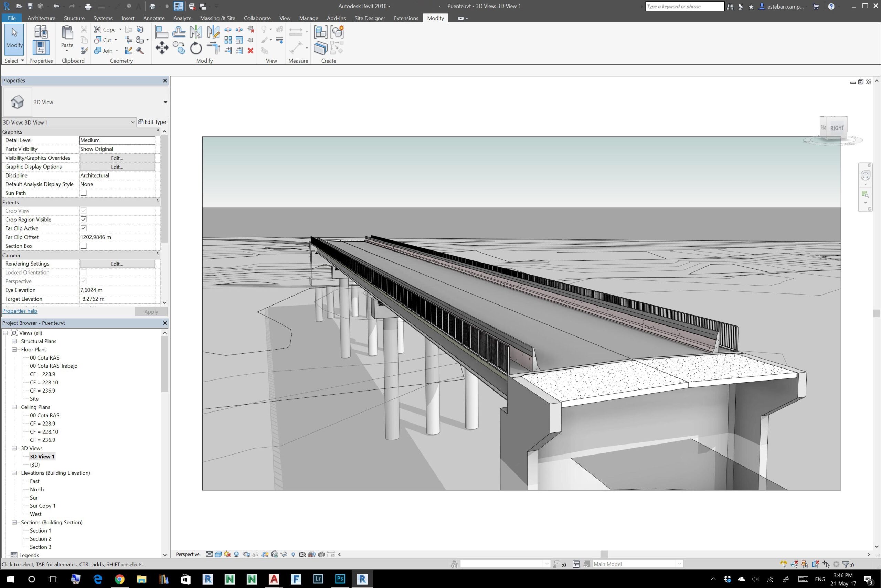
Task: Open the Annotate ribbon tab
Action: pos(154,18)
